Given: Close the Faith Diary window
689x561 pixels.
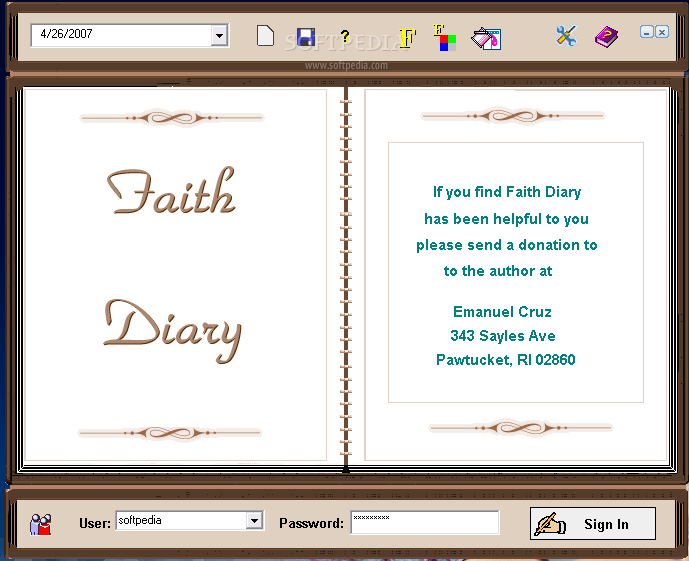Looking at the screenshot, I should 662,32.
